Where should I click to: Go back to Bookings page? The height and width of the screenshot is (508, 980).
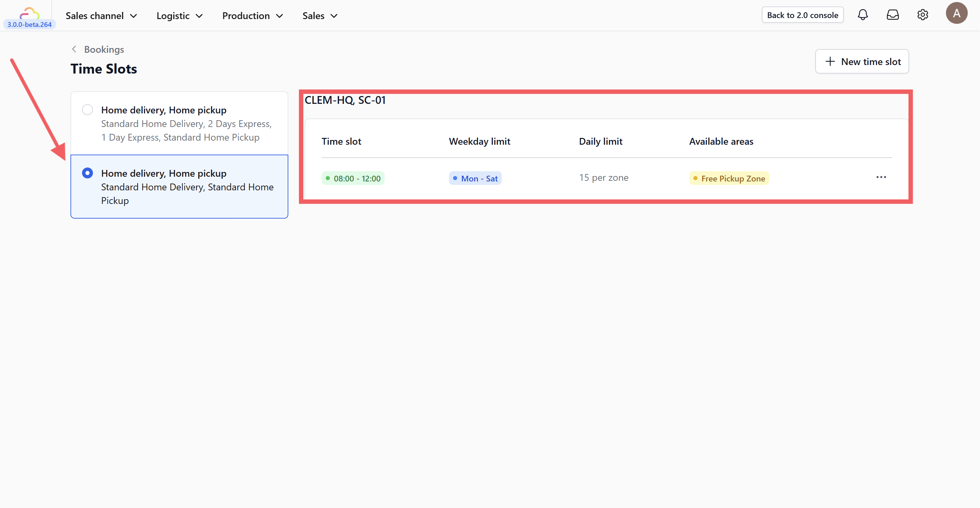104,49
